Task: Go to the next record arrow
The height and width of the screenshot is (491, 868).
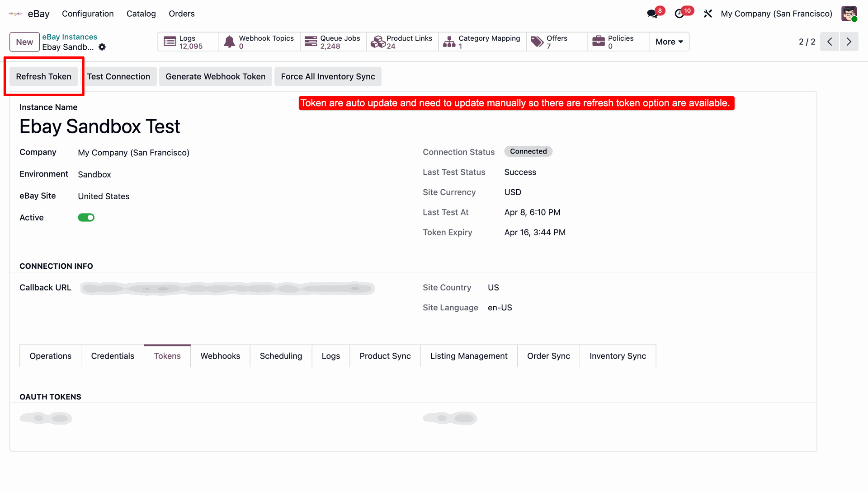Action: click(x=849, y=42)
